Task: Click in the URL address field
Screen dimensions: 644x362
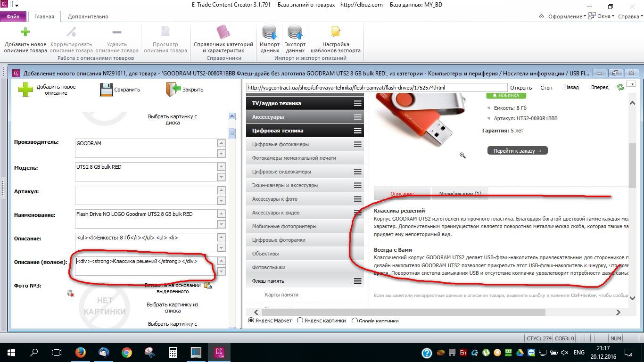Action: tap(376, 88)
